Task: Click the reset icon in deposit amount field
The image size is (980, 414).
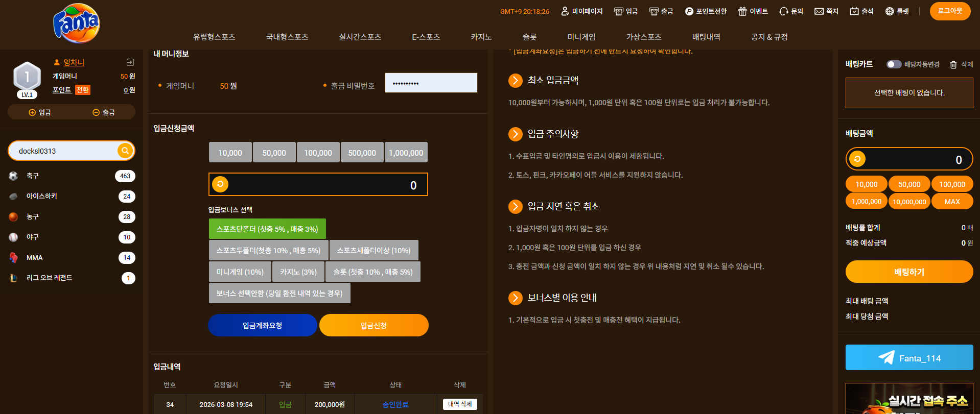Action: pyautogui.click(x=220, y=184)
